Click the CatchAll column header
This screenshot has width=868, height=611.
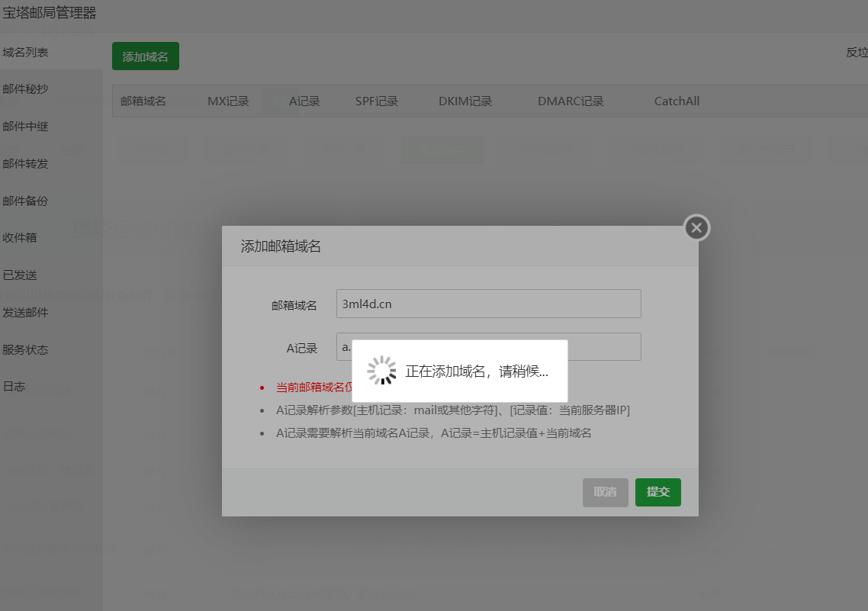point(677,101)
